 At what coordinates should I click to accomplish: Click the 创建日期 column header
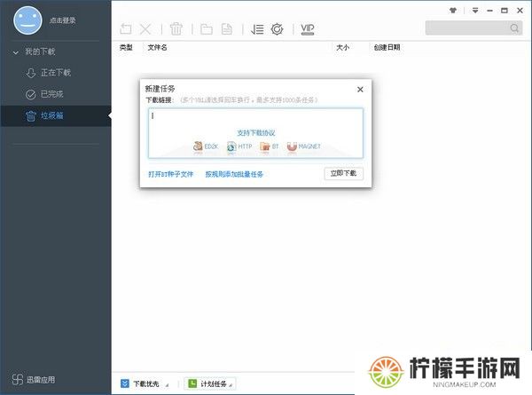387,48
